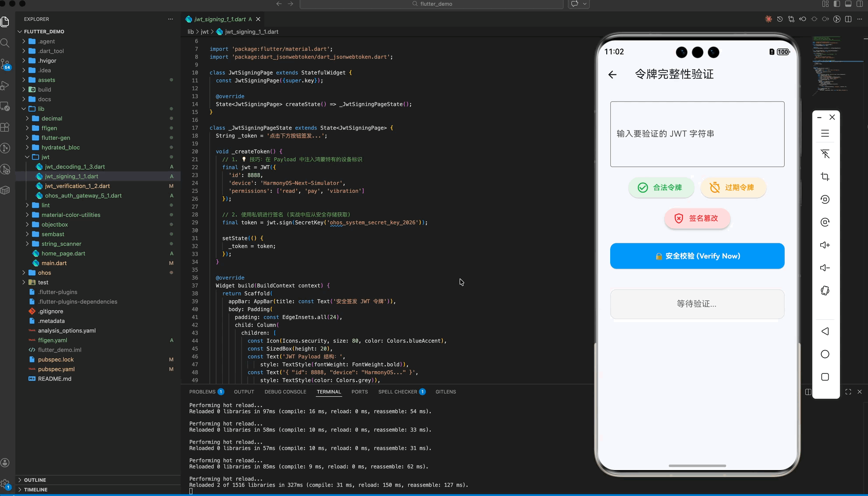Tap the 安全校验 (Verify Now) button
The width and height of the screenshot is (868, 496).
tap(697, 256)
